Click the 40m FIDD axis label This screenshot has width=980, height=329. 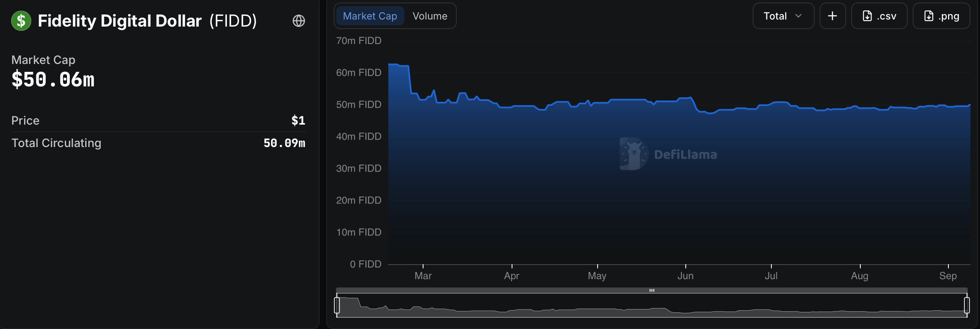(359, 137)
